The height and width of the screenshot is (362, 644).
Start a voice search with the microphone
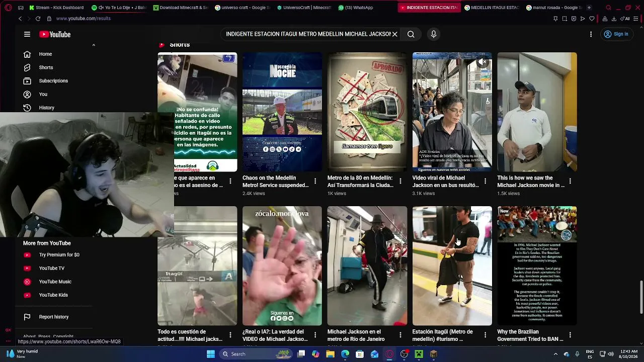click(x=434, y=34)
